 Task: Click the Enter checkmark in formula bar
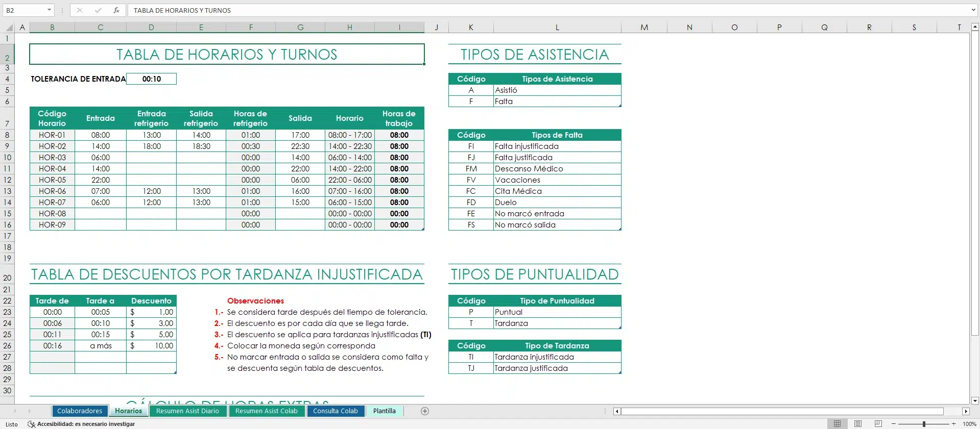point(98,10)
